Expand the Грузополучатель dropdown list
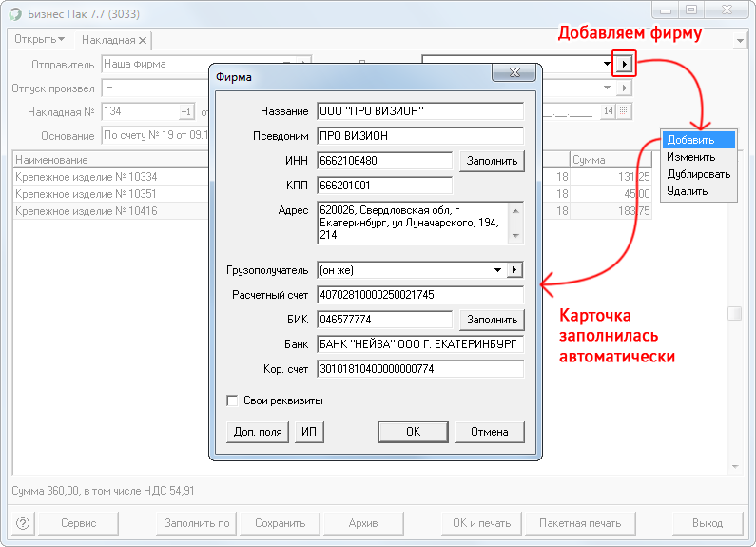The image size is (756, 547). (x=497, y=269)
